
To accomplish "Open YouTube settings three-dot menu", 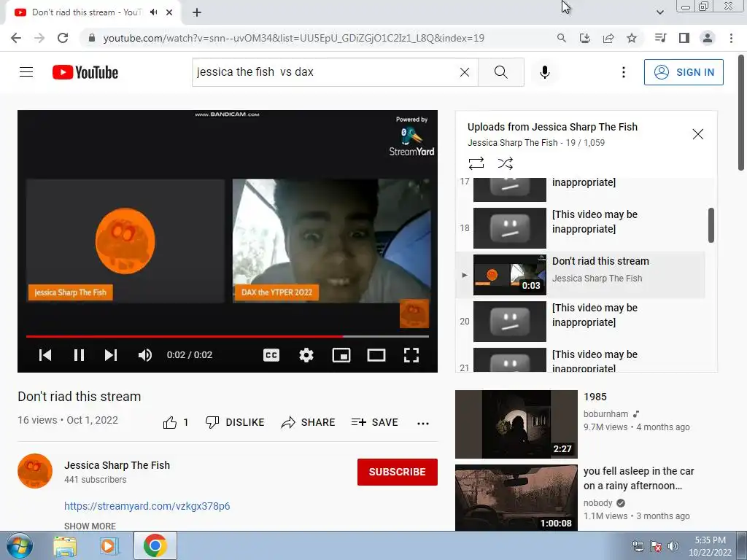I will [623, 72].
